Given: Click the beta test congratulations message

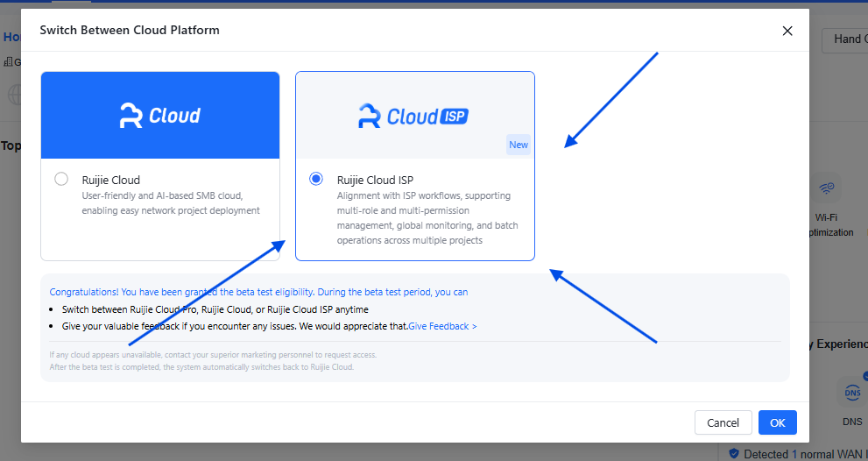Looking at the screenshot, I should coord(258,292).
